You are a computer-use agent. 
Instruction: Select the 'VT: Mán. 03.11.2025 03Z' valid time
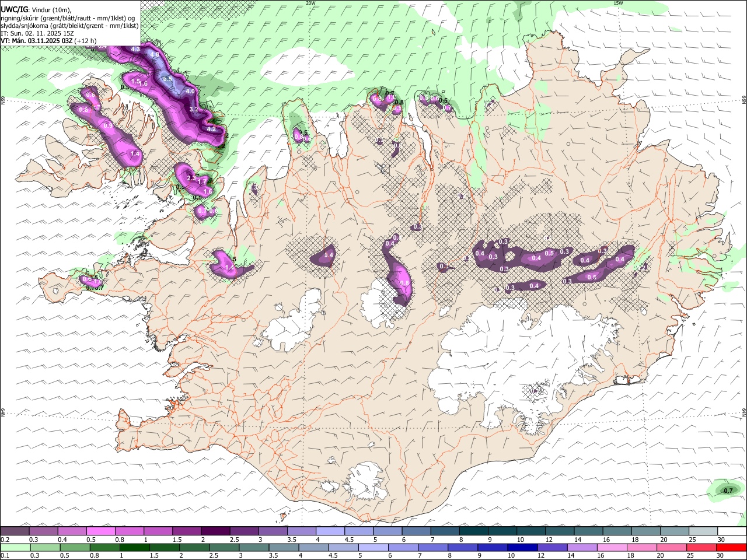pos(37,41)
